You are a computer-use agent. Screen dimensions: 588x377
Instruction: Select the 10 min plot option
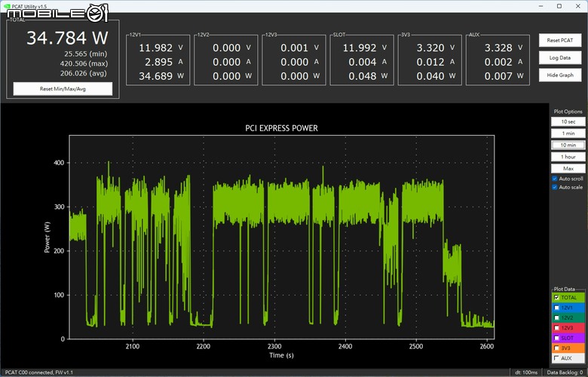tap(568, 145)
